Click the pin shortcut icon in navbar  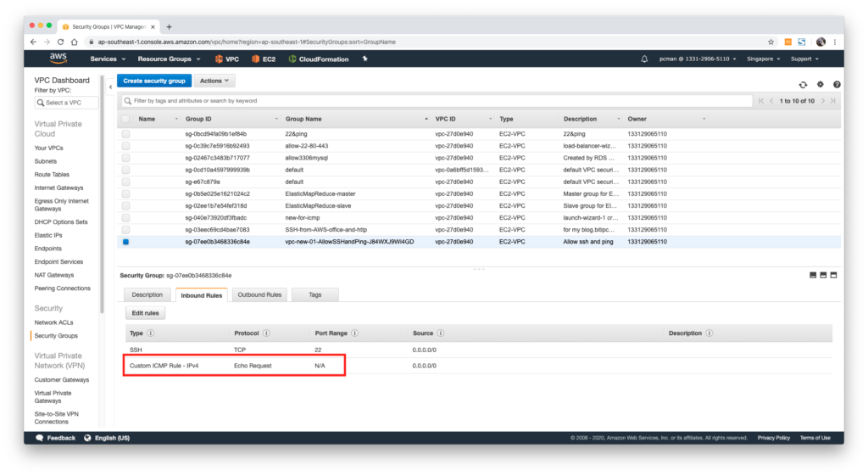coord(364,59)
